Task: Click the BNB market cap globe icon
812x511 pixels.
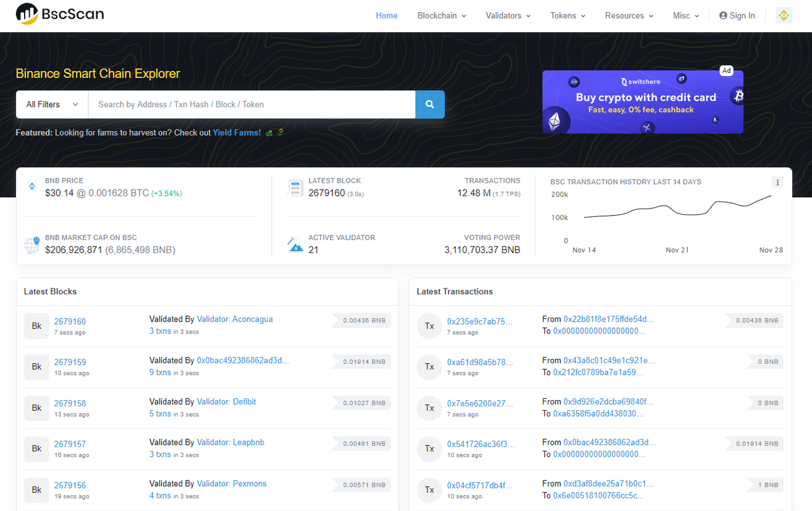Action: point(32,245)
